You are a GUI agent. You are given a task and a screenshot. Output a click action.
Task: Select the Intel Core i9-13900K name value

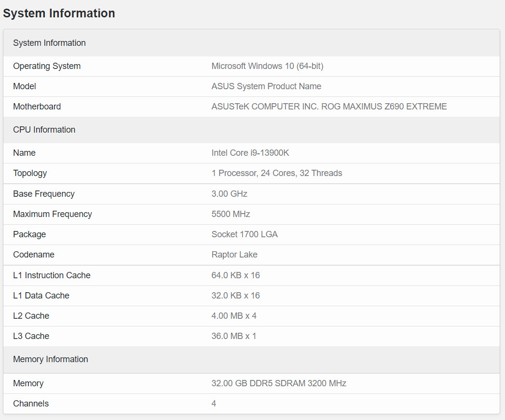(x=250, y=153)
